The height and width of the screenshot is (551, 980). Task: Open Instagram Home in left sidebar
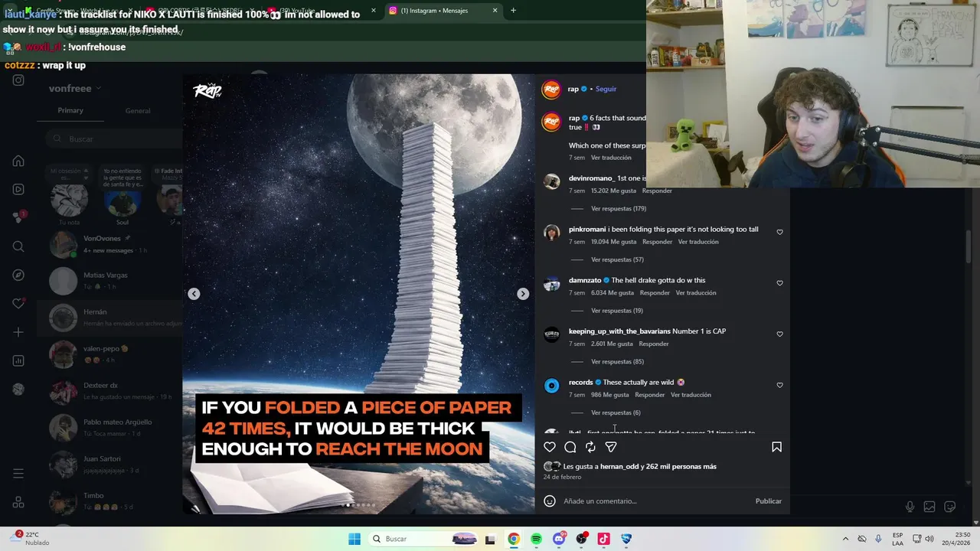(x=18, y=161)
